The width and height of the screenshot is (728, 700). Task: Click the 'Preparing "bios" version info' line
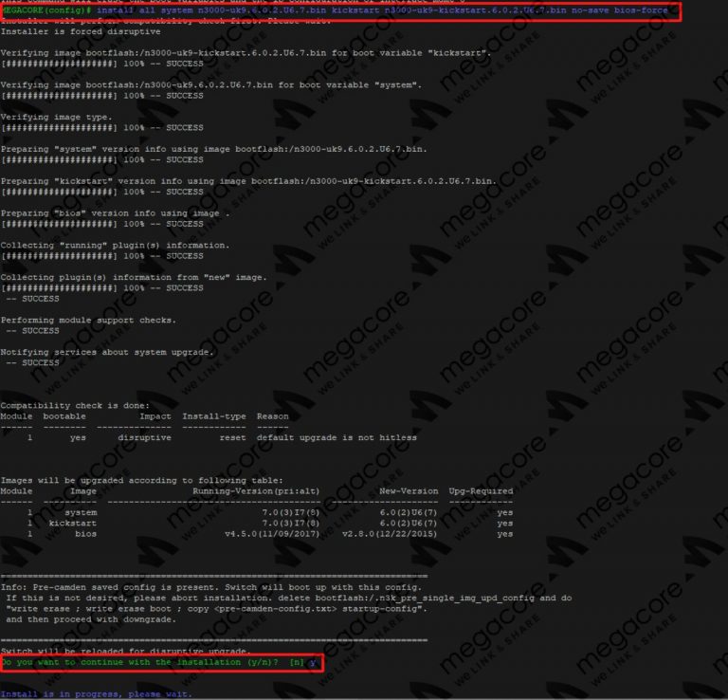(x=116, y=213)
